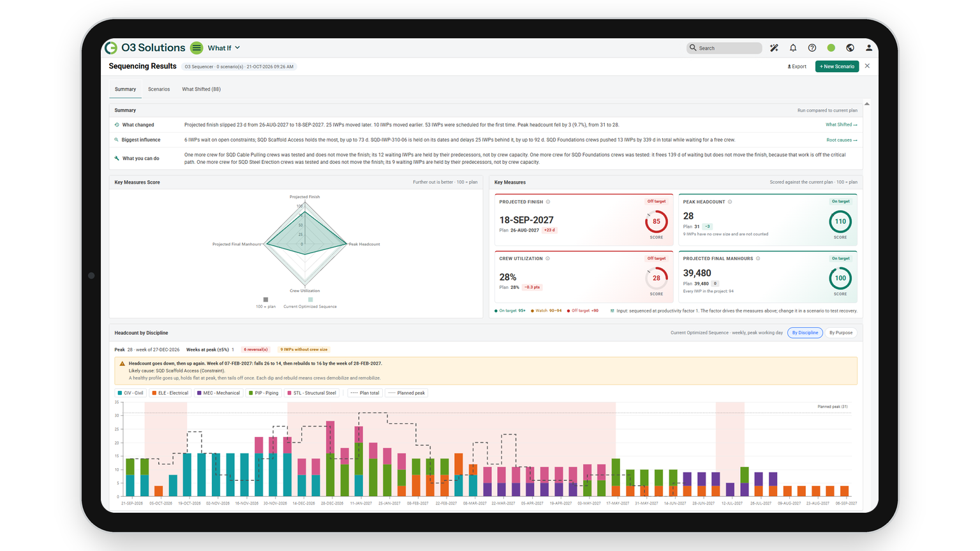
Task: Switch to the Scenarios tab
Action: coord(159,89)
